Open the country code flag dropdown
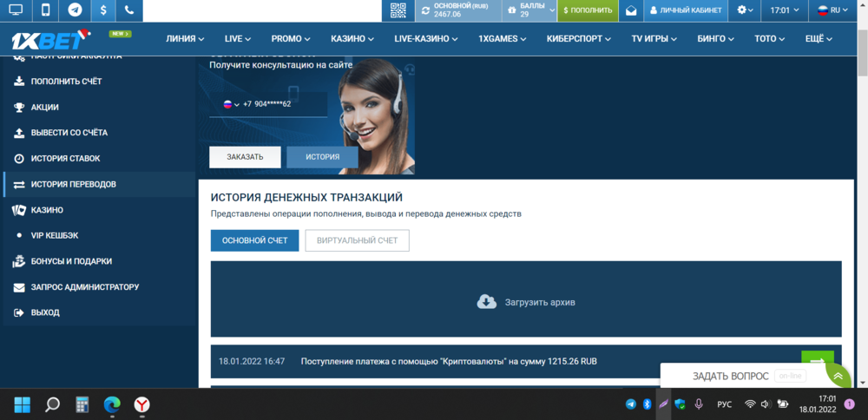 click(x=231, y=104)
